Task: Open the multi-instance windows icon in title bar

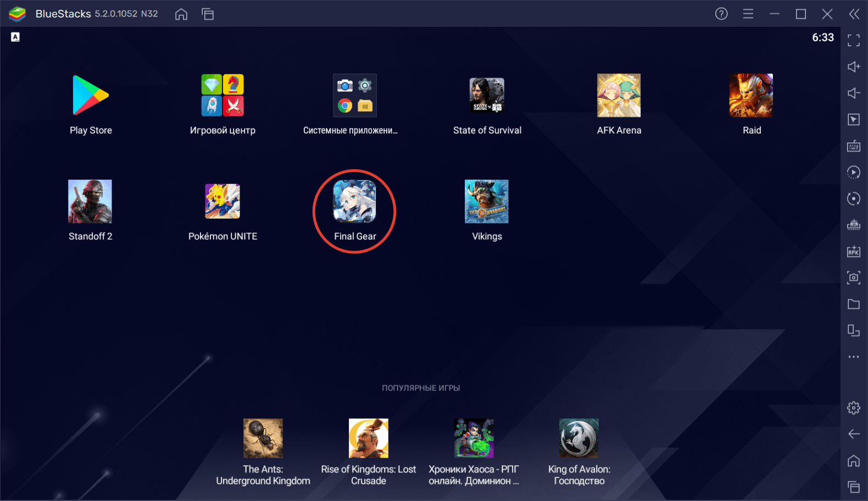Action: [x=208, y=14]
